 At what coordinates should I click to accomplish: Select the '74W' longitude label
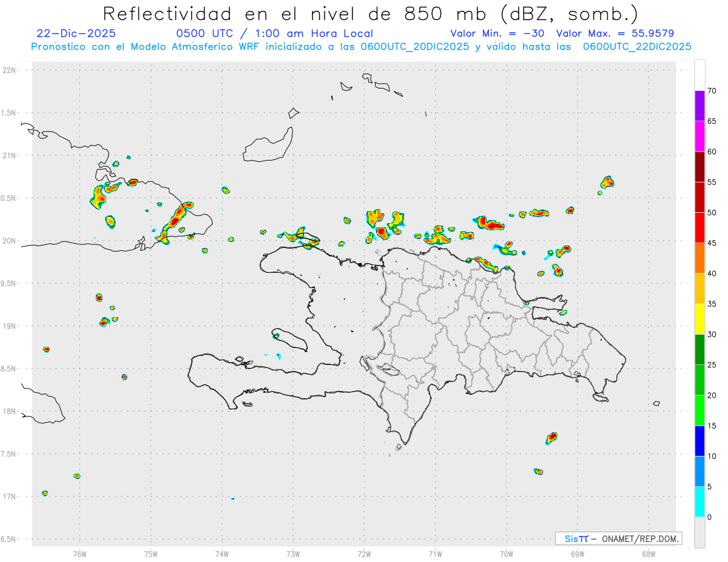pos(222,554)
